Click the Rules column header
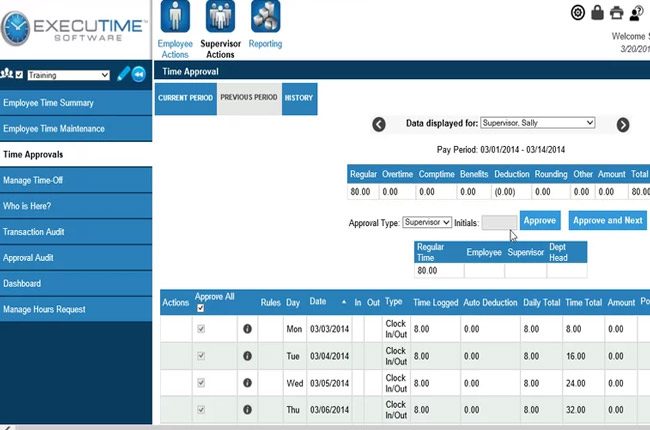The height and width of the screenshot is (430, 650). pyautogui.click(x=270, y=303)
